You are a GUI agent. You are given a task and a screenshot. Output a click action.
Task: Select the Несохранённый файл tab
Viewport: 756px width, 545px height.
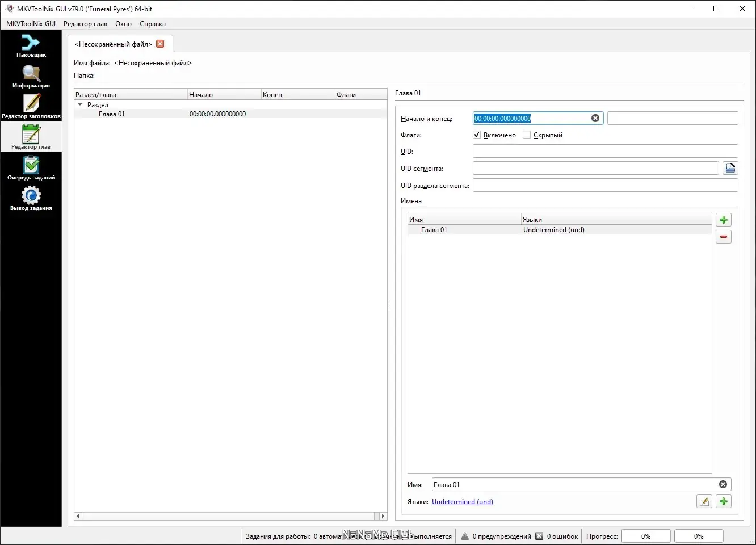coord(114,44)
